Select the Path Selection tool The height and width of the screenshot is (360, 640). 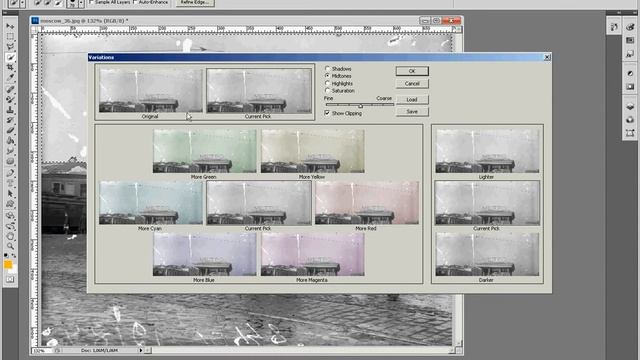click(10, 194)
